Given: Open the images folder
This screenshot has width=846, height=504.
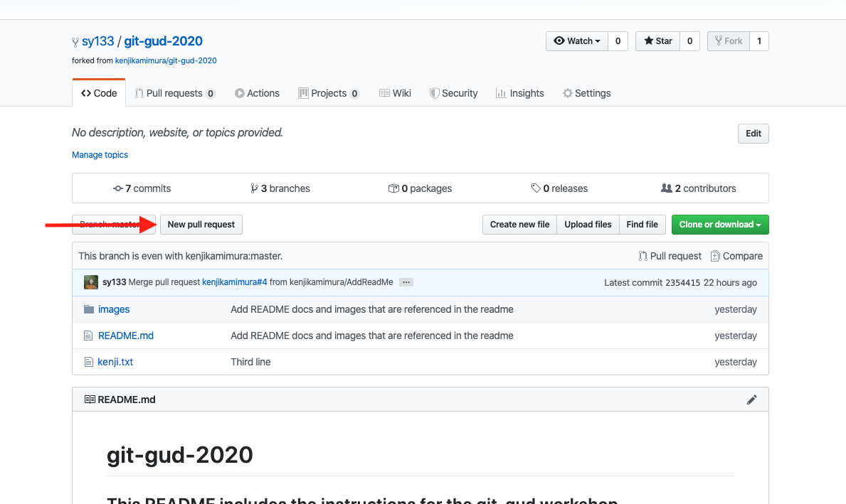Looking at the screenshot, I should [x=114, y=309].
